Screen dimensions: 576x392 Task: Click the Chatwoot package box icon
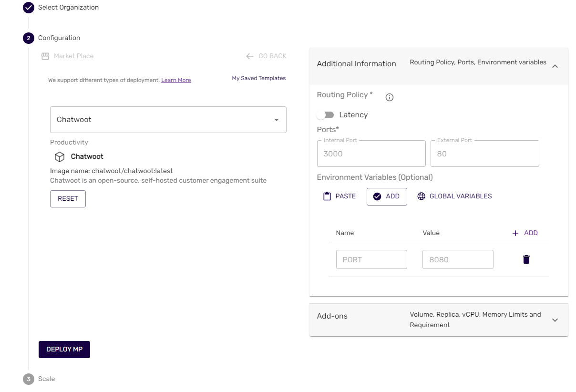point(60,156)
